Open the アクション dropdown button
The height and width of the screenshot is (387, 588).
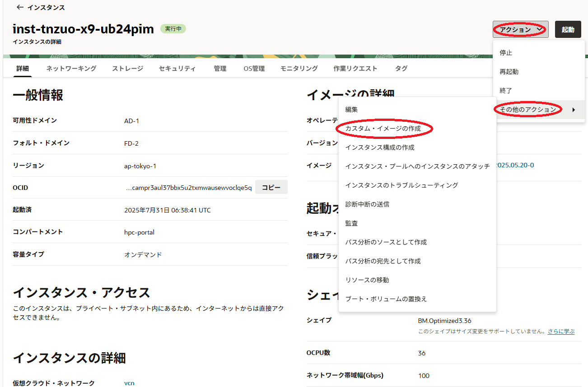point(520,30)
